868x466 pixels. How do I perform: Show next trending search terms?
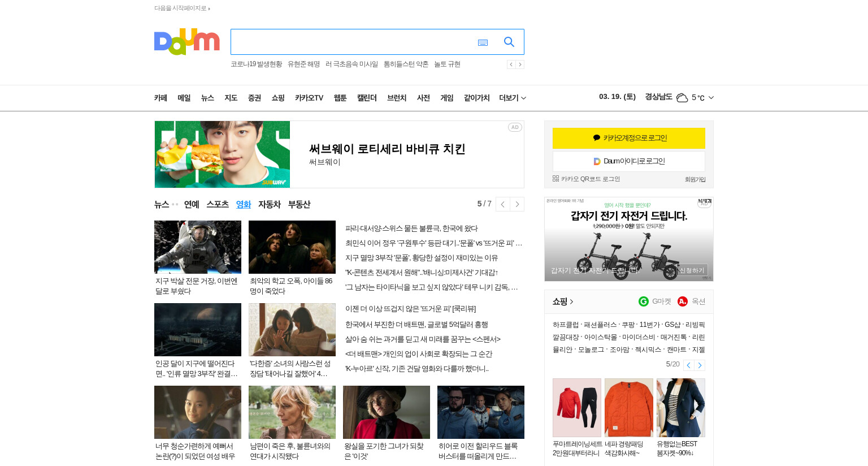520,64
